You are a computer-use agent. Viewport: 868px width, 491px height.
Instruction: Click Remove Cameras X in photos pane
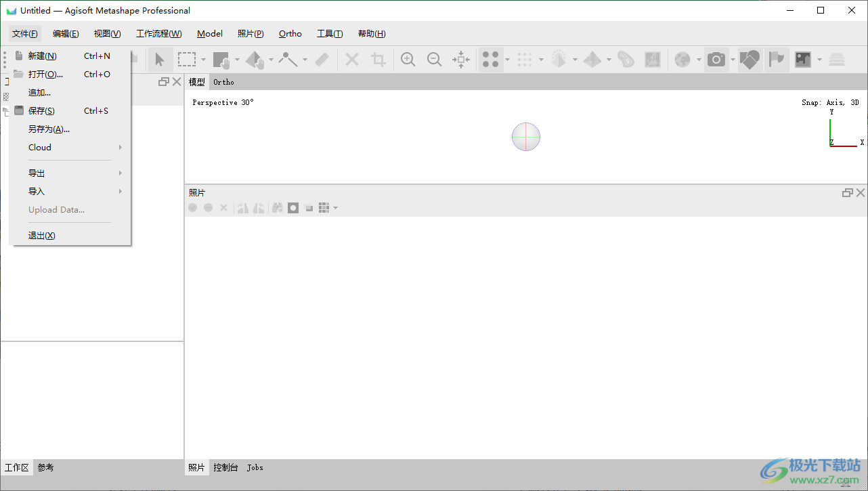(x=224, y=208)
